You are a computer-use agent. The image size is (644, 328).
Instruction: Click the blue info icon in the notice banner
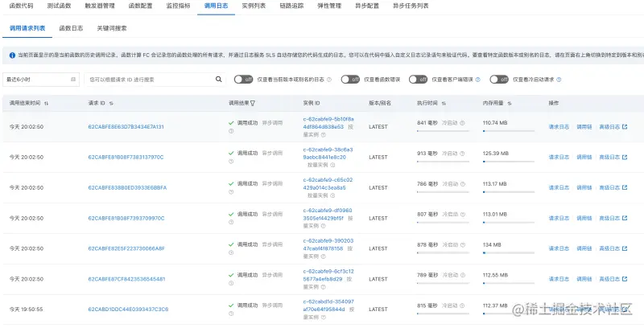click(x=12, y=55)
